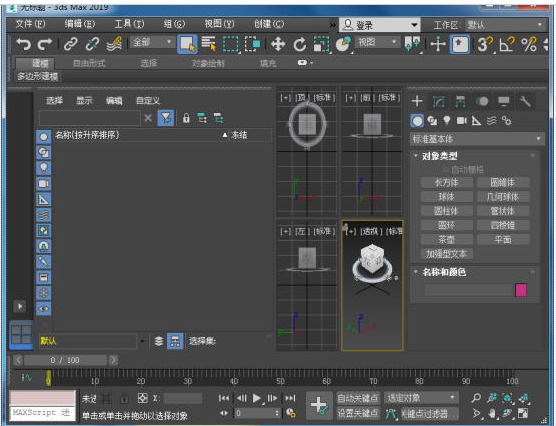The width and height of the screenshot is (556, 426).
Task: Activate the Select Object tool
Action: coord(187,44)
